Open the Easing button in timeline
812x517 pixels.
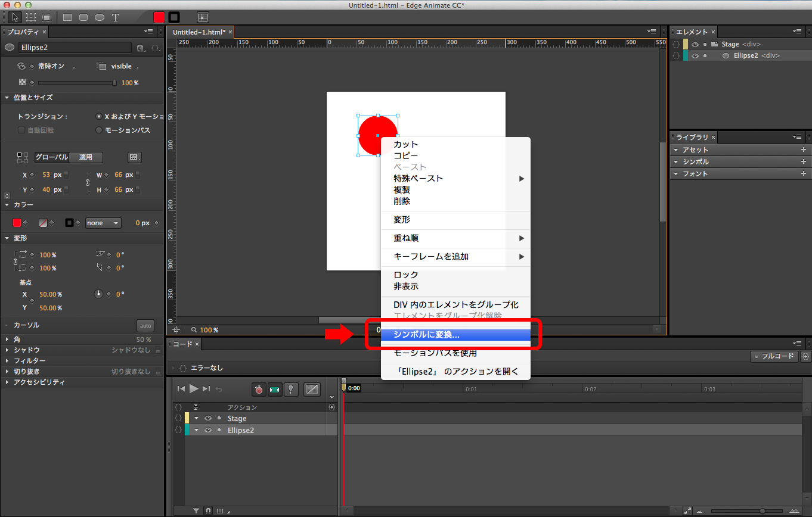tap(312, 390)
